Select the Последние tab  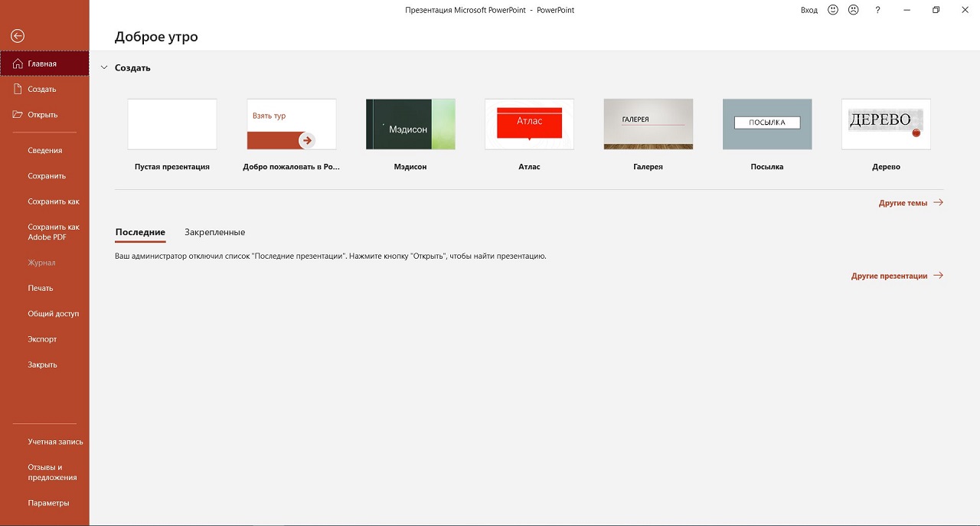[x=140, y=232]
